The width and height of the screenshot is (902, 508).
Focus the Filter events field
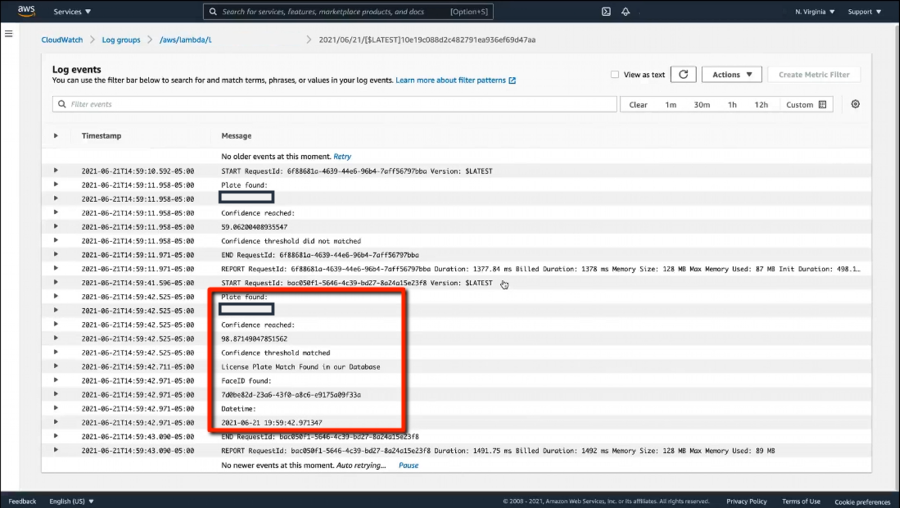pyautogui.click(x=334, y=104)
